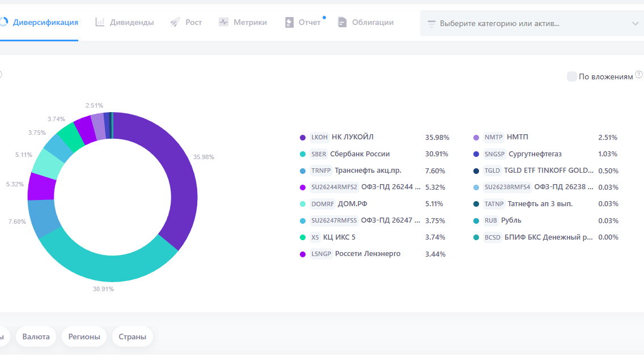Click the X5 ticker badge

(315, 237)
